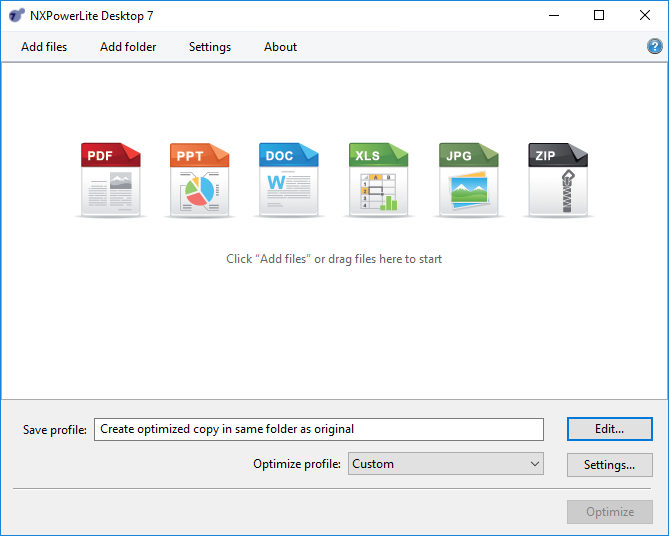Click the PDF file type icon
Screen dimensions: 669x536
(x=111, y=180)
